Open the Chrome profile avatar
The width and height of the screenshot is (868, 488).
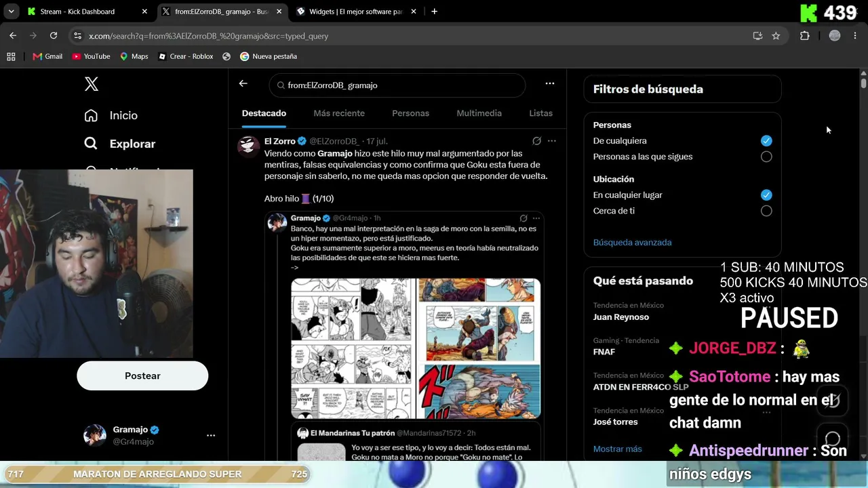835,36
